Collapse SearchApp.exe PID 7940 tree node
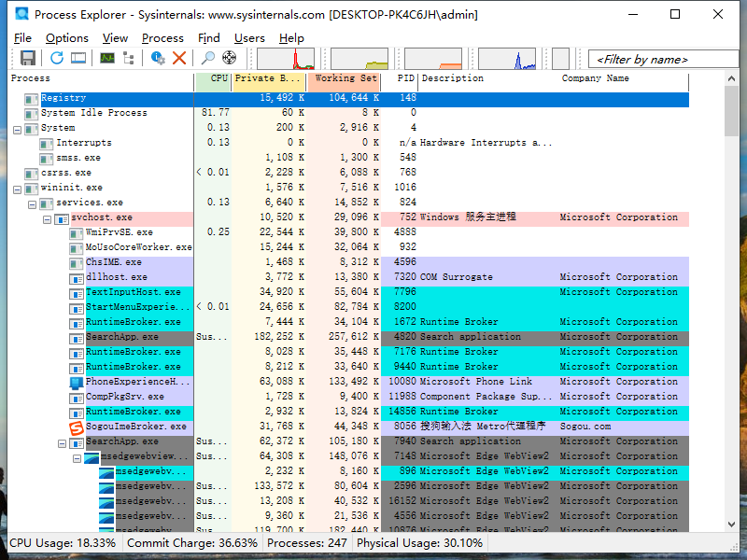The image size is (747, 560). coord(62,443)
